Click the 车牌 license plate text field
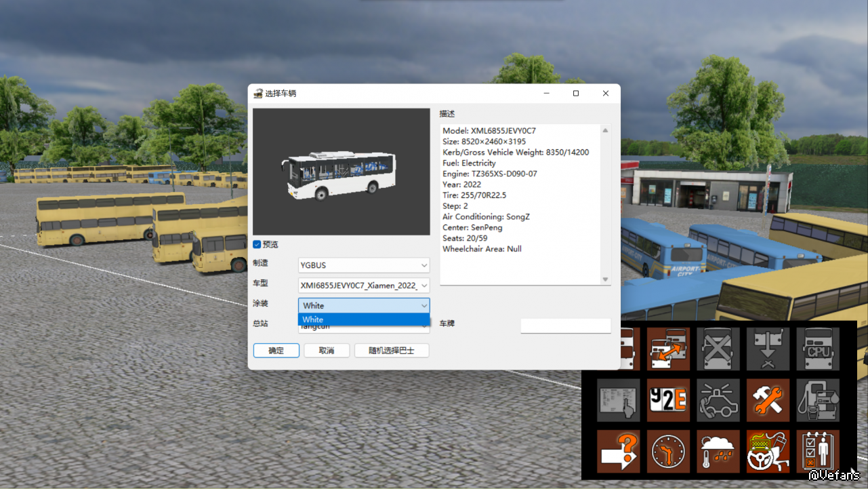This screenshot has width=868, height=489. click(565, 326)
